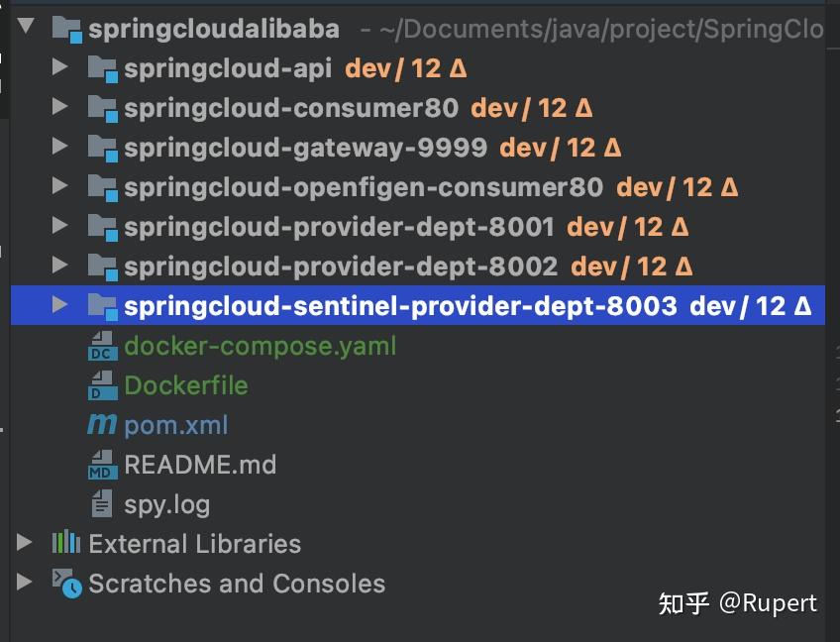
Task: Click the External Libraries icon
Action: point(65,543)
